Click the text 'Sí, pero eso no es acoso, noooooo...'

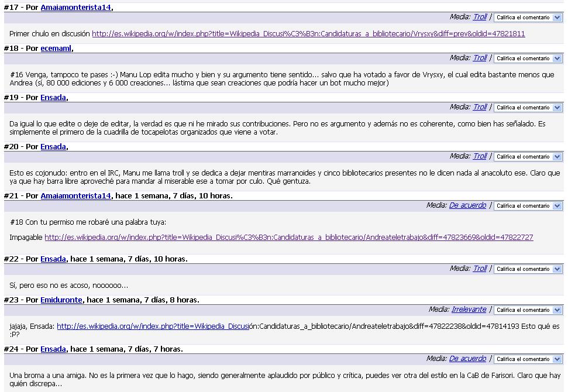(69, 286)
